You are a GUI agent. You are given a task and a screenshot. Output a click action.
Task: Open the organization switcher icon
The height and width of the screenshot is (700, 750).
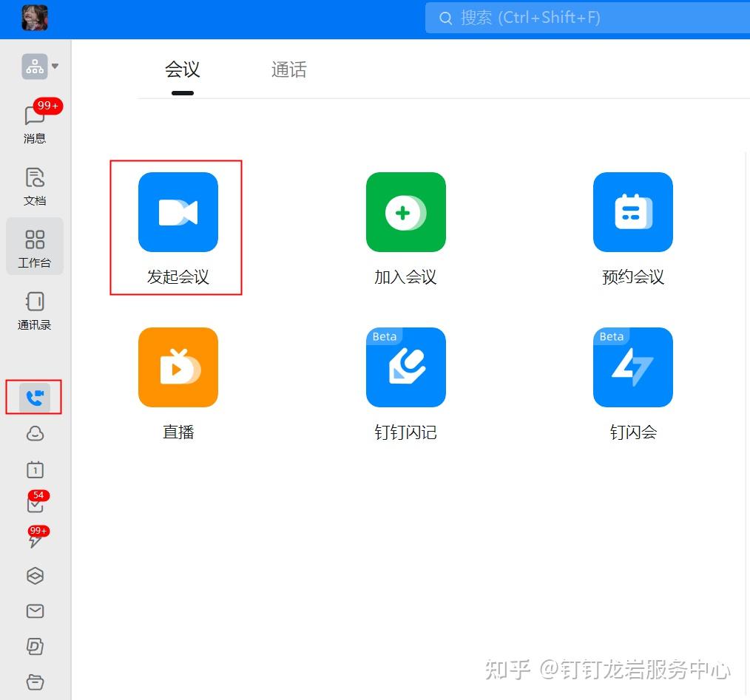tap(35, 67)
